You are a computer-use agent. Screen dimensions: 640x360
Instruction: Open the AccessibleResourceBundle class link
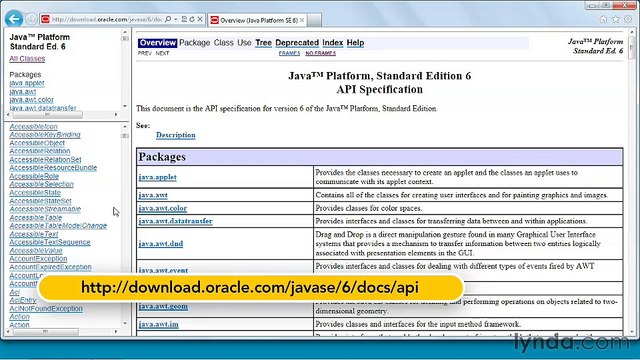pos(53,168)
